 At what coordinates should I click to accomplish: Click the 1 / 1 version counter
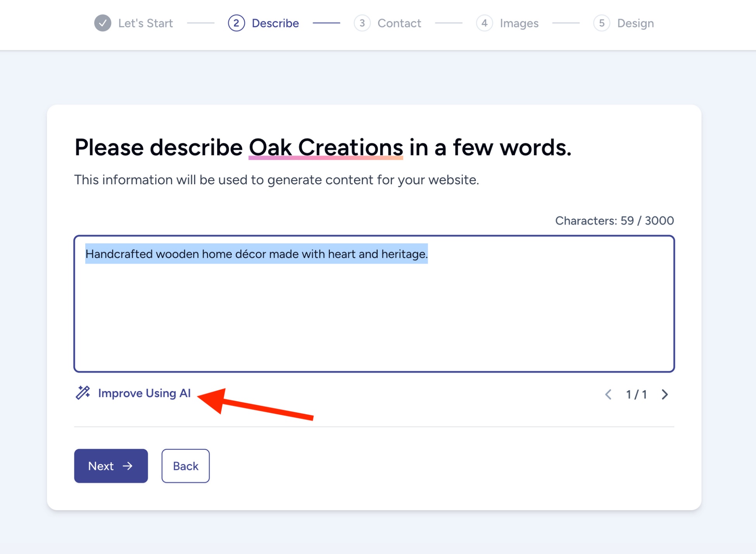click(636, 395)
